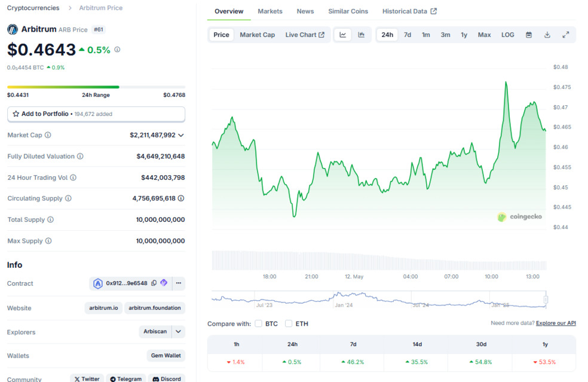Click the Circulating Supply info icon

[x=68, y=198]
